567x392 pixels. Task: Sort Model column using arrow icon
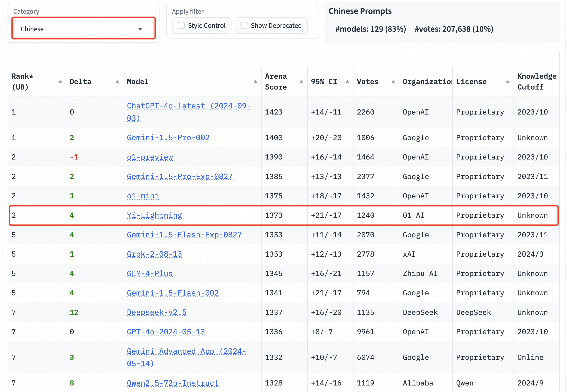(255, 81)
